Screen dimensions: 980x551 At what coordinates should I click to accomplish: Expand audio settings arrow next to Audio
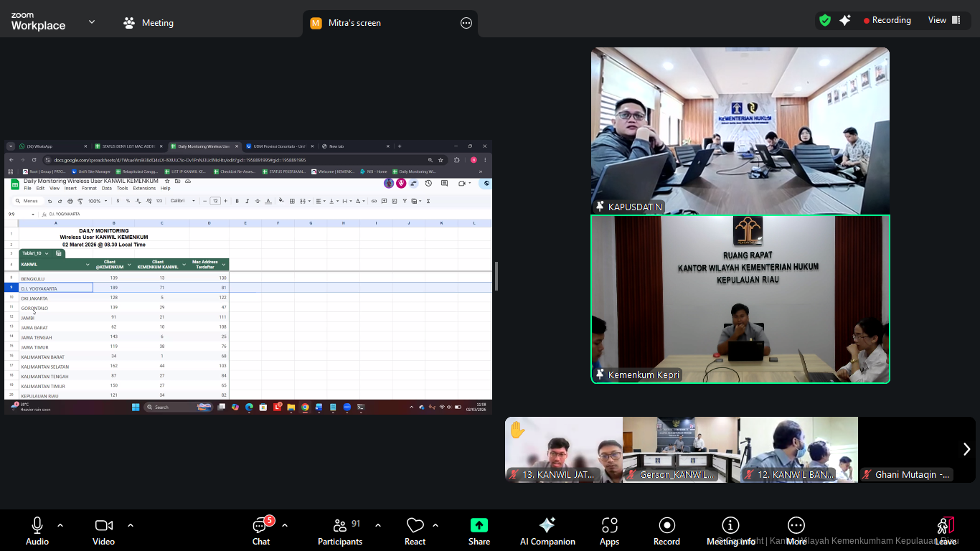[x=60, y=525]
